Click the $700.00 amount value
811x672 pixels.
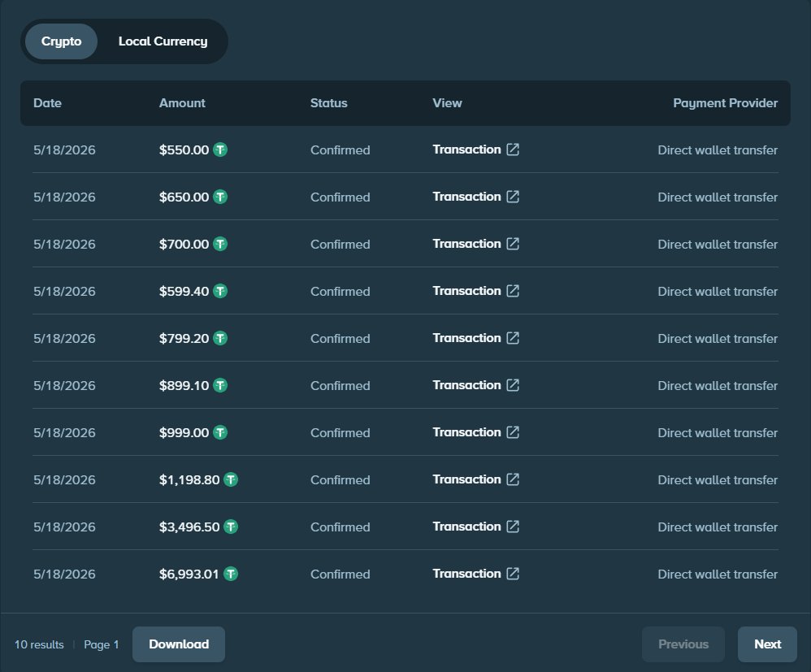184,244
